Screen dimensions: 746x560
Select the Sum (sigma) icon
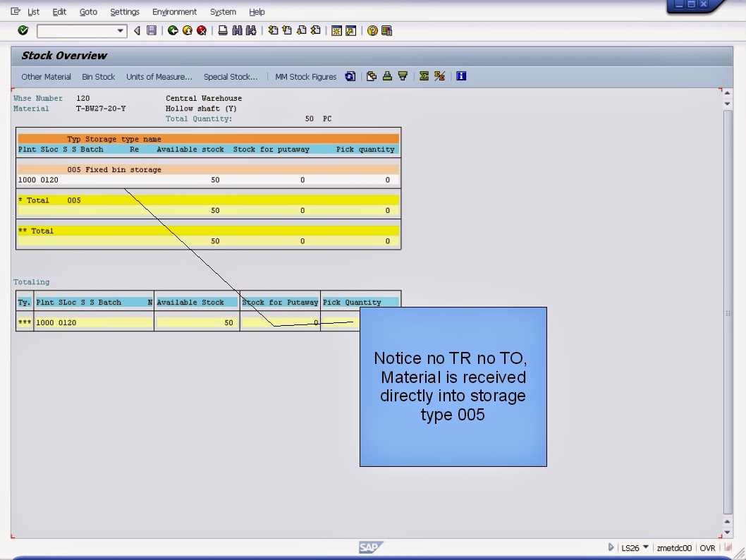coord(423,76)
